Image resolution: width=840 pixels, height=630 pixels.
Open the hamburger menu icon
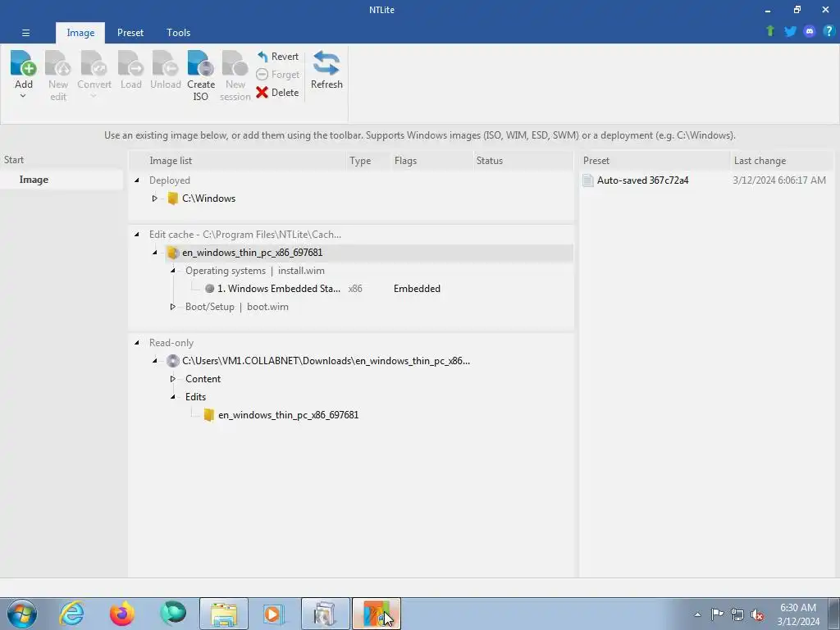25,33
